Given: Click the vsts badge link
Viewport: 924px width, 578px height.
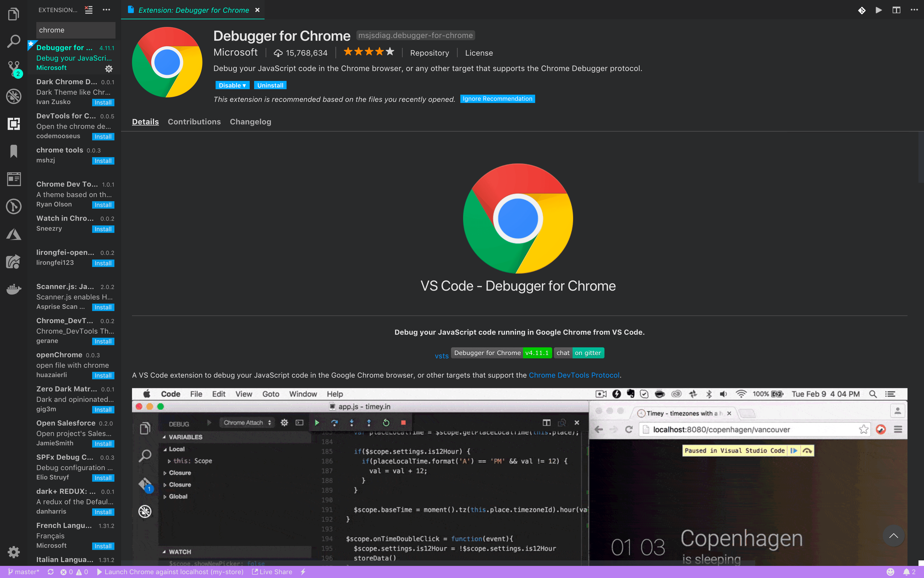Looking at the screenshot, I should point(441,356).
